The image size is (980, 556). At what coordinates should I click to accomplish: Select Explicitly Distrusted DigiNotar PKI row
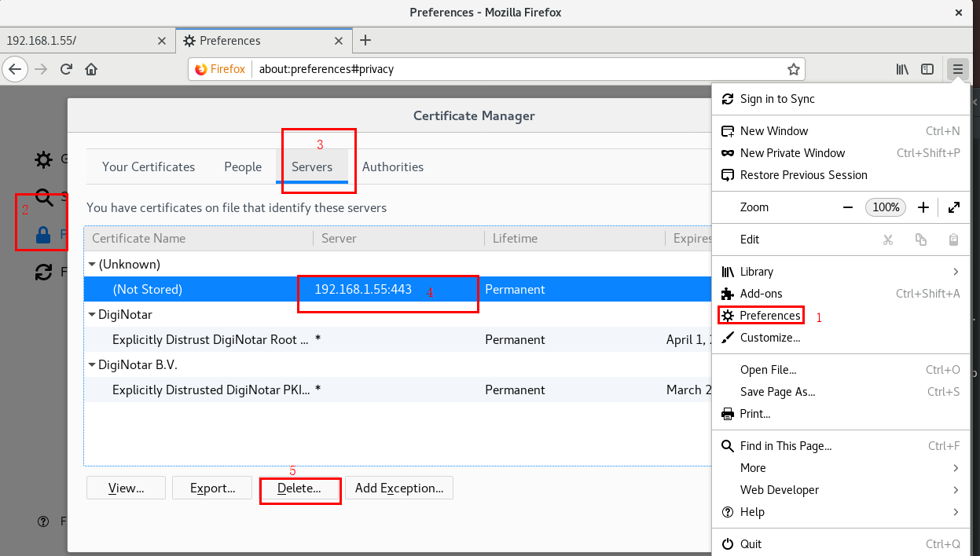click(x=398, y=390)
